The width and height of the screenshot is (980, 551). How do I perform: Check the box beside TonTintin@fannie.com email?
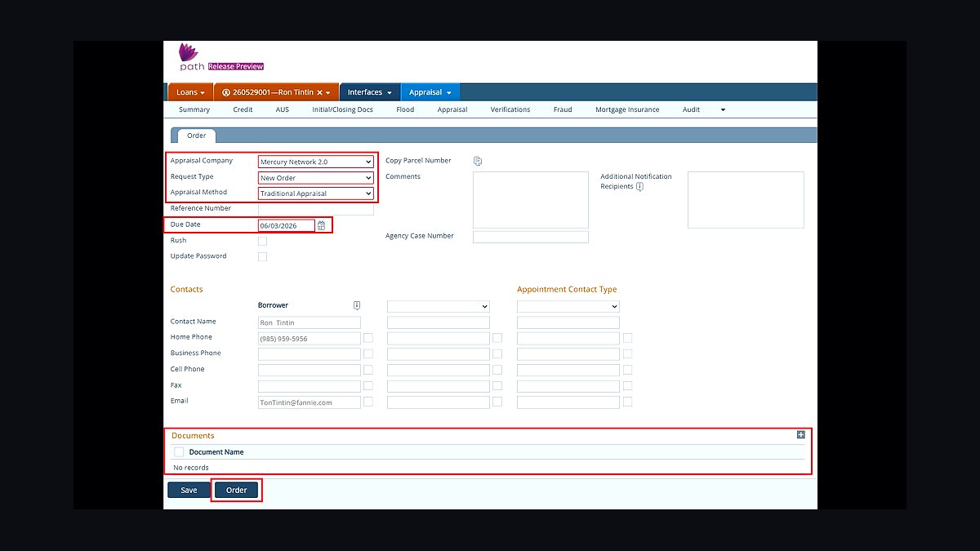pyautogui.click(x=368, y=402)
